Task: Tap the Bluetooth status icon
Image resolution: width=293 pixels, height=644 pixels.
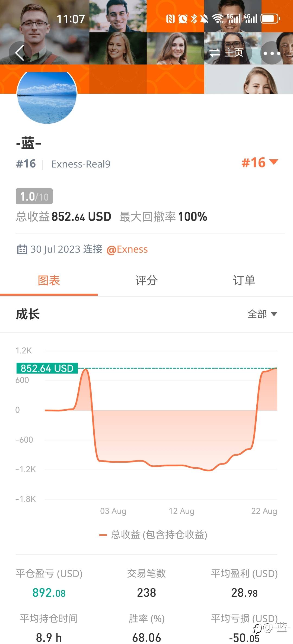Action: (194, 19)
